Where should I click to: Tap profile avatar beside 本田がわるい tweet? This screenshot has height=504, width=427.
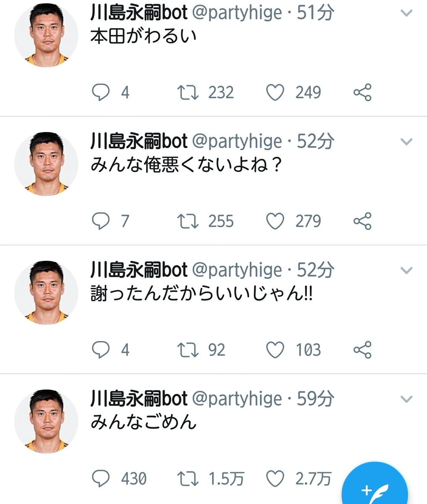[46, 35]
